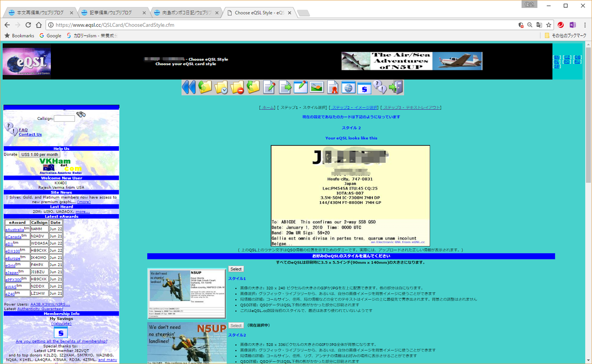
Task: Click the Air/Sea Adventures of N5UP banner
Action: coord(412,61)
